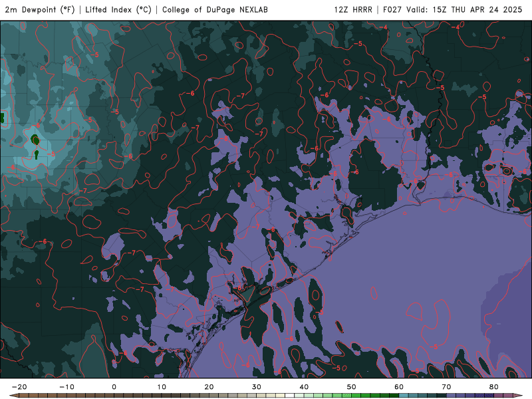
Task: Click the 'F027 Valid: 15Z THU APR 24 2025' text
Action: click(x=453, y=9)
